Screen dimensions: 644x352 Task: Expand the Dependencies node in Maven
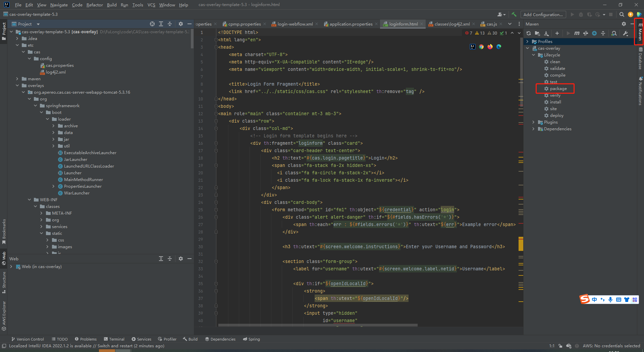534,129
